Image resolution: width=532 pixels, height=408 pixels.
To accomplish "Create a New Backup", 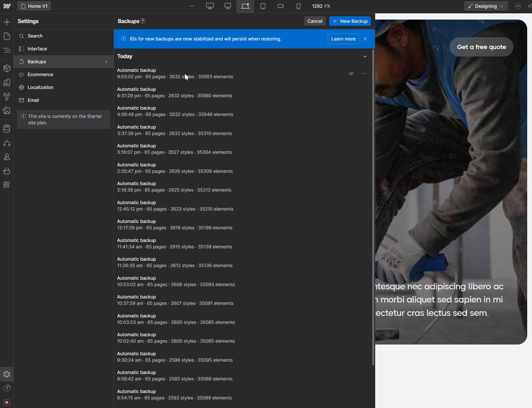I will click(350, 21).
